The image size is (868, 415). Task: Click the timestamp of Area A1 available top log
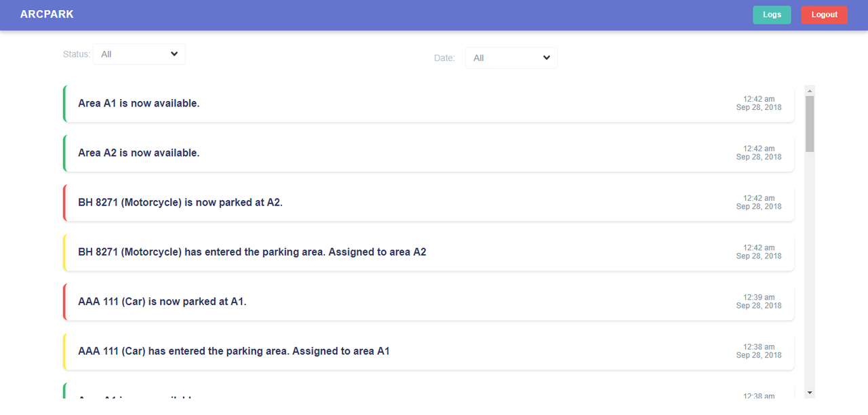click(759, 103)
